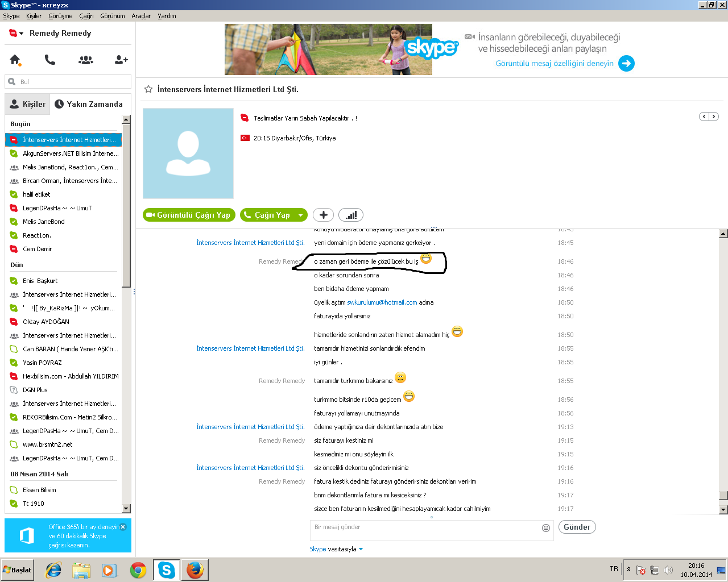The width and height of the screenshot is (728, 582).
Task: Start video call with Görüntülü Çağrı Yap
Action: [x=189, y=215]
